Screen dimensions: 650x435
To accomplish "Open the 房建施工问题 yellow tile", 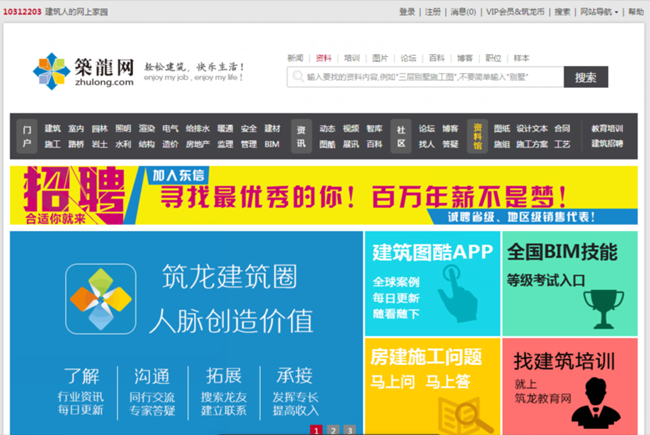I will click(432, 386).
